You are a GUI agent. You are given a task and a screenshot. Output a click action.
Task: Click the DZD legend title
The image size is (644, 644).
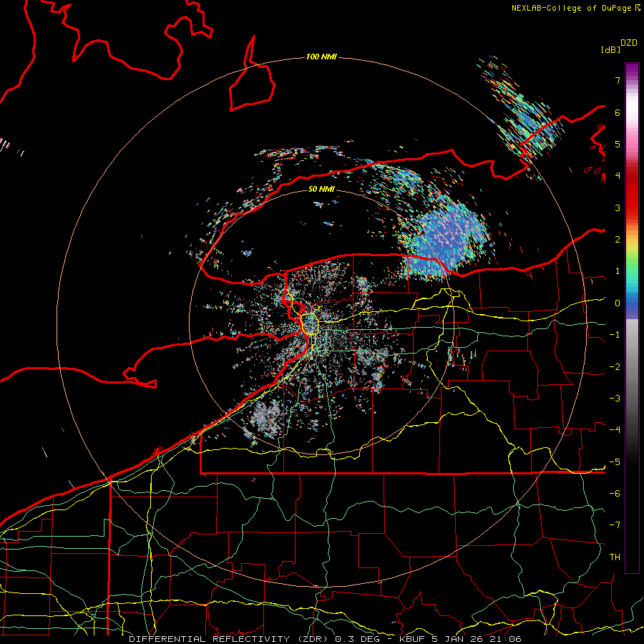click(x=629, y=43)
